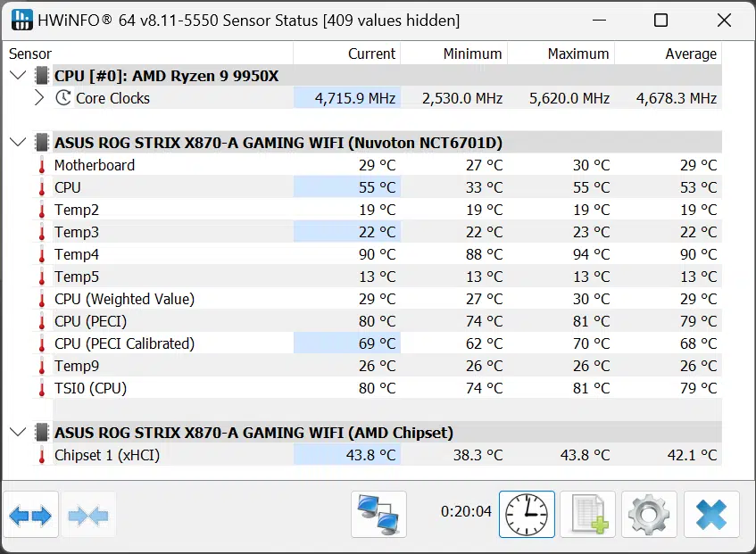Click the thermometer icon for Motherboard row
The height and width of the screenshot is (554, 756).
coord(42,165)
